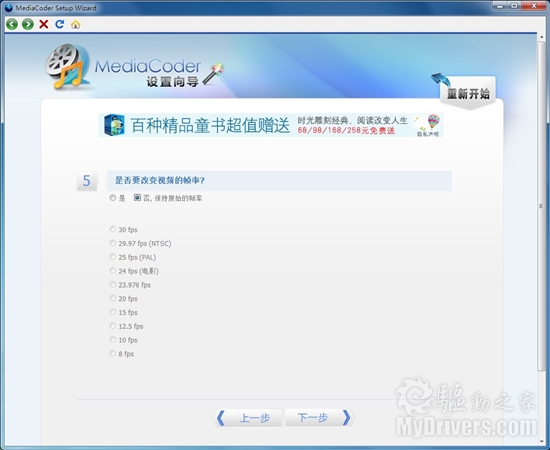This screenshot has height=450, width=550.
Task: Click the step number 5 badge
Action: [87, 181]
